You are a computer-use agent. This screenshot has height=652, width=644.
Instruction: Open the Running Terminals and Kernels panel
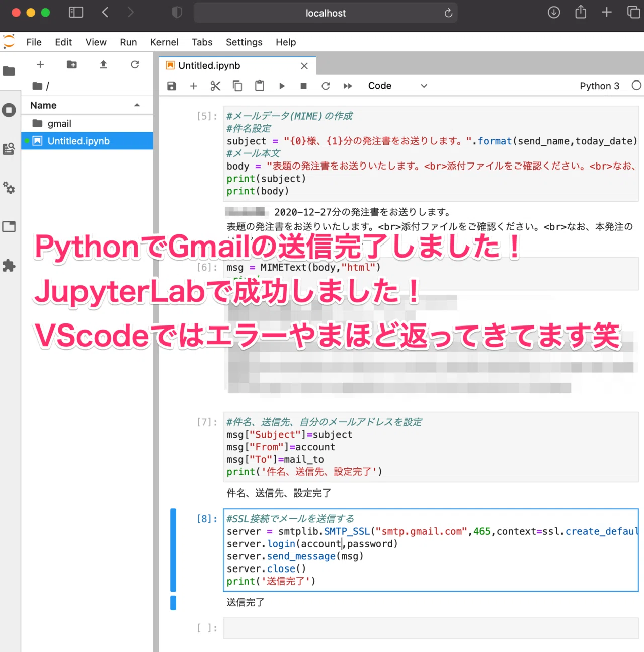[9, 110]
